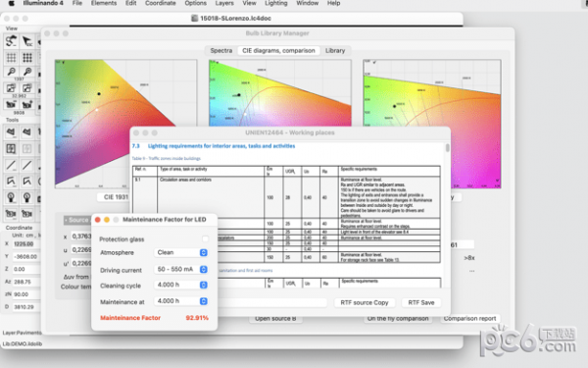Viewport: 588px width, 368px height.
Task: Expand the Cleaning cycle dropdown
Action: [x=180, y=285]
